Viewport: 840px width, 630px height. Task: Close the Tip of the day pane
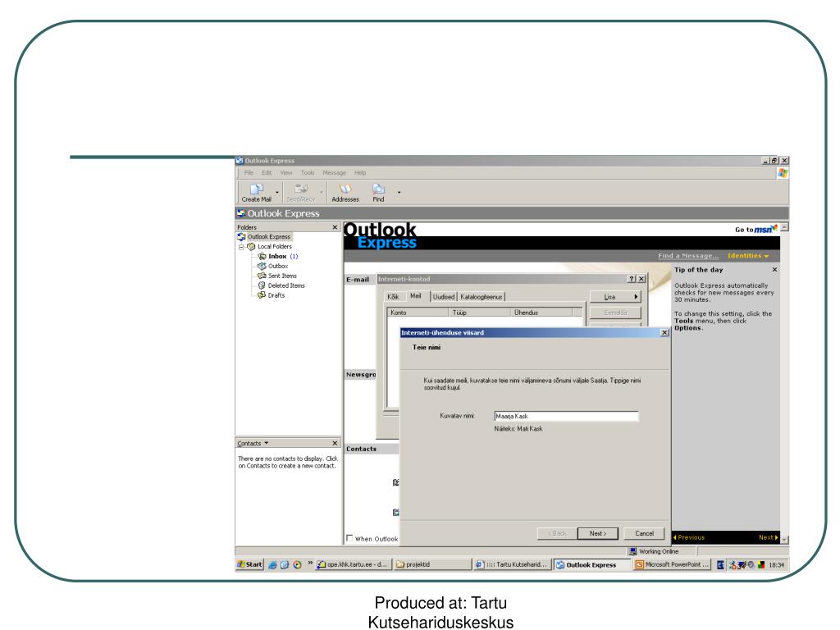click(774, 269)
